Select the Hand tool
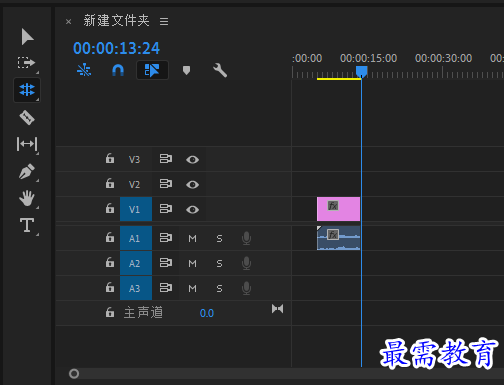The image size is (504, 385). click(x=27, y=198)
